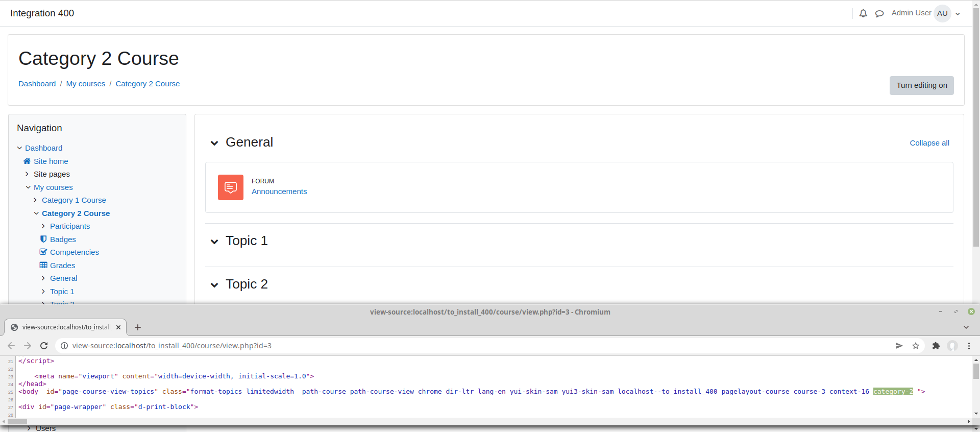The height and width of the screenshot is (432, 980).
Task: Close the view-source tab
Action: point(118,327)
